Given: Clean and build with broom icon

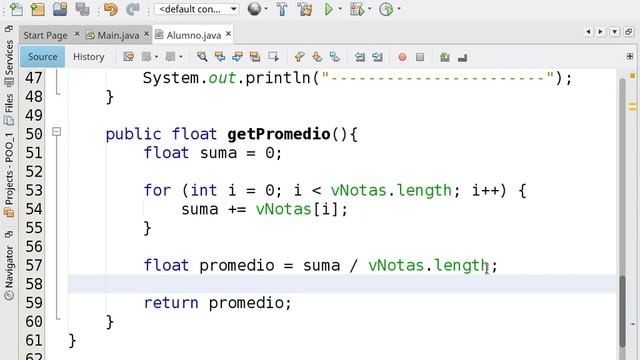Looking at the screenshot, I should point(304,9).
